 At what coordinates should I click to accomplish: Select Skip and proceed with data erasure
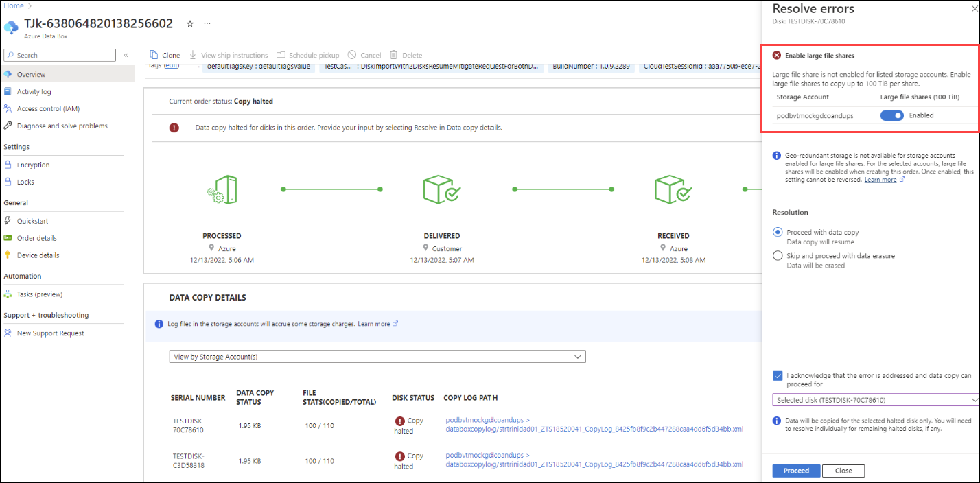(778, 256)
